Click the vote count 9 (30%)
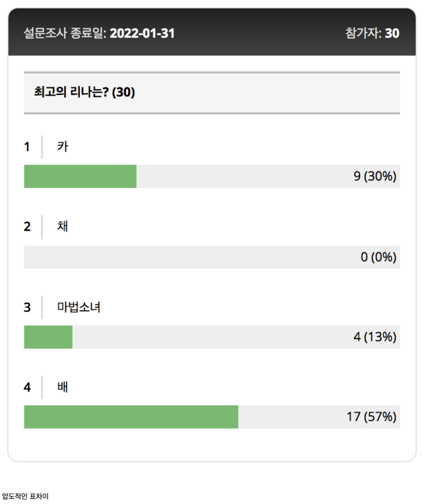Viewport: 422px width, 504px height. click(x=375, y=176)
